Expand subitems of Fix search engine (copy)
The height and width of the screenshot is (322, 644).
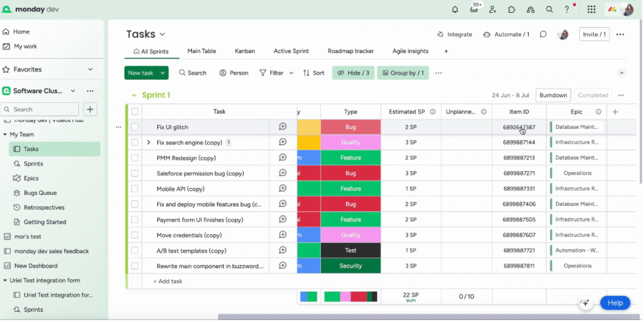149,142
